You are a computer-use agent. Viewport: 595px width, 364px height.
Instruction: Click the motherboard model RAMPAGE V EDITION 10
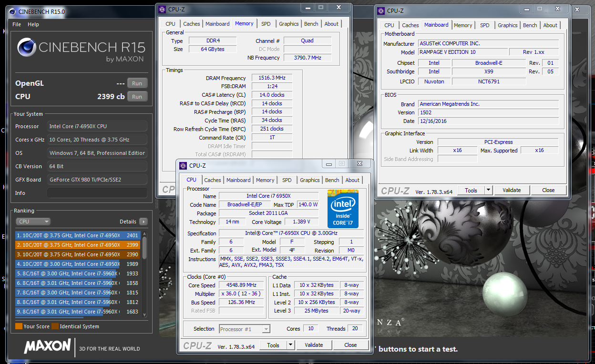pos(462,52)
